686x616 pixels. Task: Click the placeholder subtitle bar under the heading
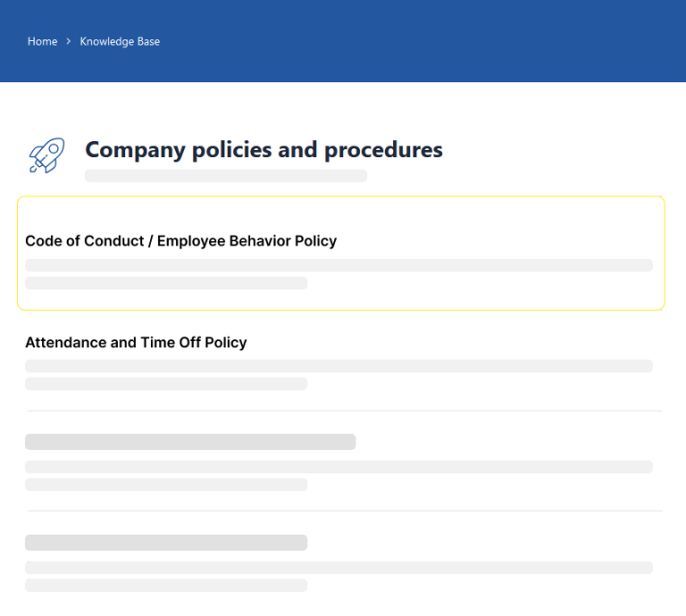coord(225,176)
